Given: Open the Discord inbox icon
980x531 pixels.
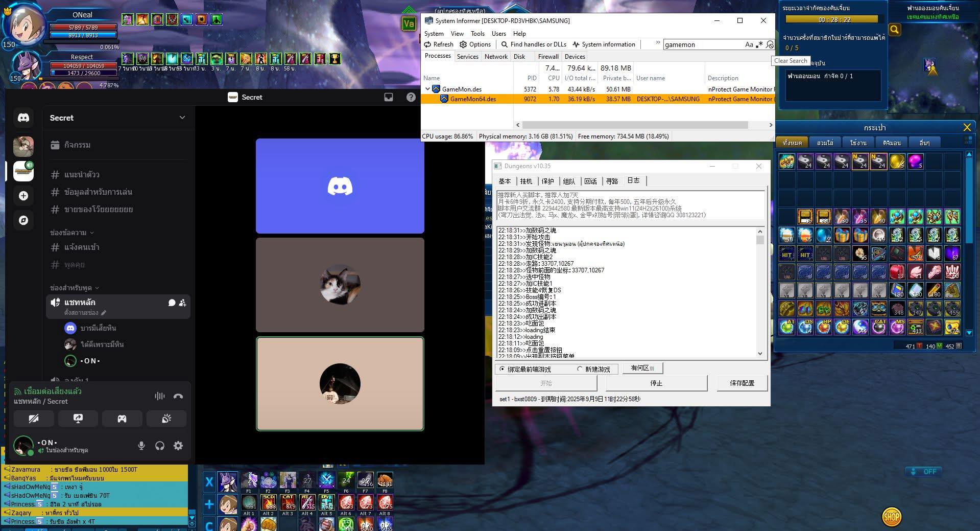Looking at the screenshot, I should (x=389, y=97).
